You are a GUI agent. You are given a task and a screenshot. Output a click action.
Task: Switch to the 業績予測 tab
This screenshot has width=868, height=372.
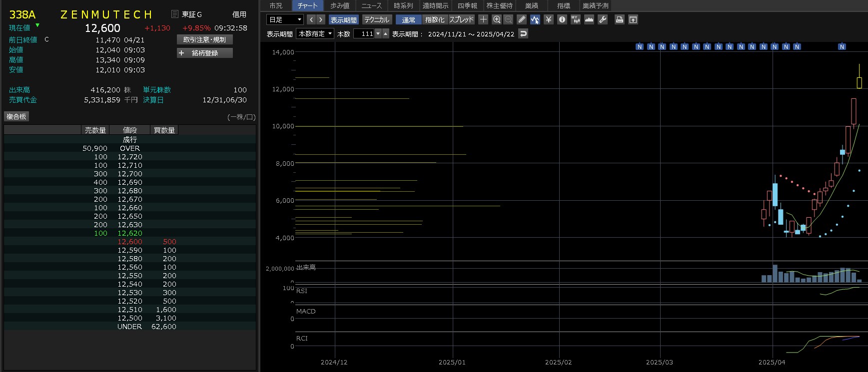(x=595, y=5)
